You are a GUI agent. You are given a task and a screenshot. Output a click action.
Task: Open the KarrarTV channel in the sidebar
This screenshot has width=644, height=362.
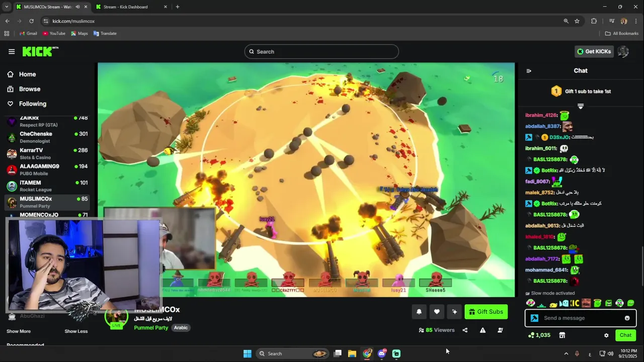(48, 154)
